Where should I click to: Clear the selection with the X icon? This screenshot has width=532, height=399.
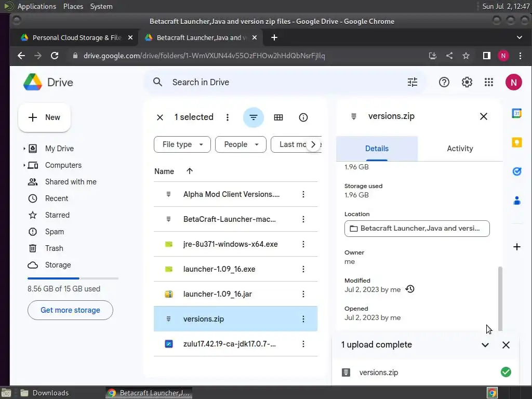tap(160, 117)
